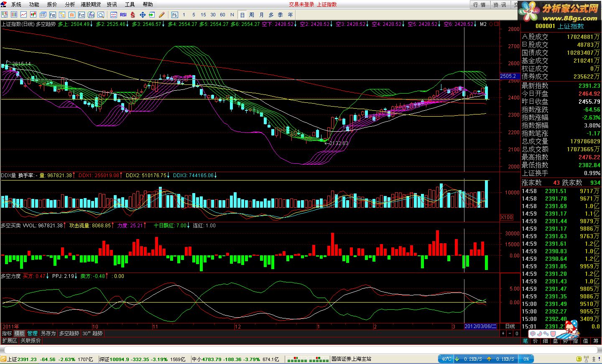Switch to 1-minute period
Image resolution: width=602 pixels, height=364 pixels.
pyautogui.click(x=184, y=15)
